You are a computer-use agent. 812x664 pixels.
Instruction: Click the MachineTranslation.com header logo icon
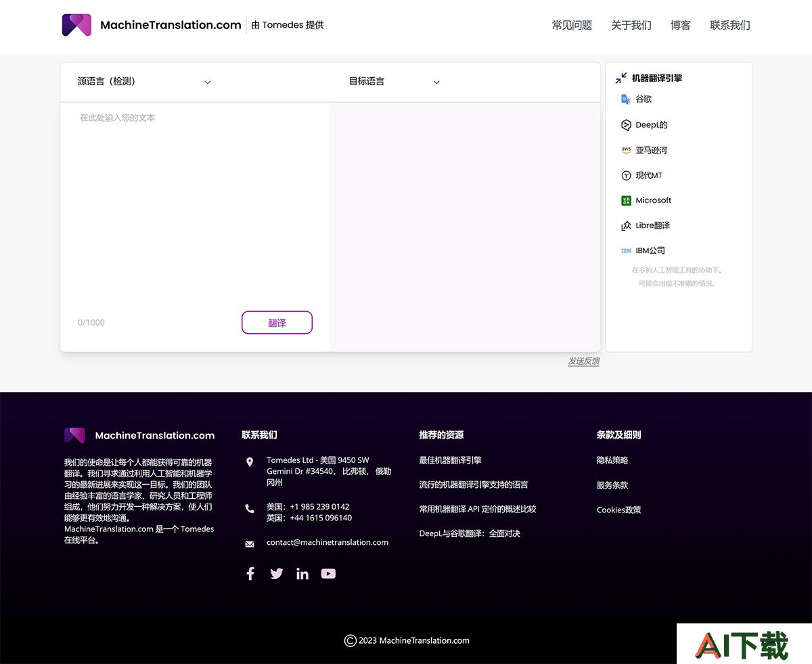(x=76, y=25)
